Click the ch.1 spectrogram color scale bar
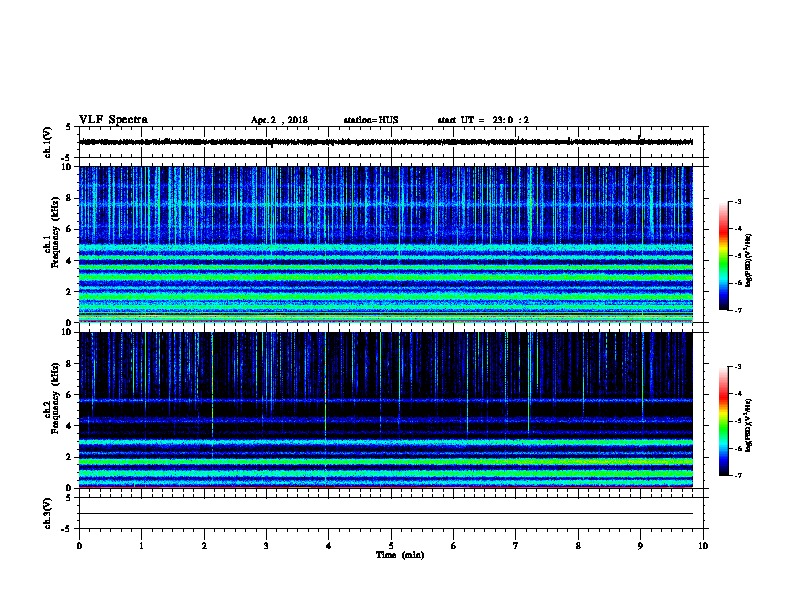Image resolution: width=792 pixels, height=612 pixels. click(723, 256)
